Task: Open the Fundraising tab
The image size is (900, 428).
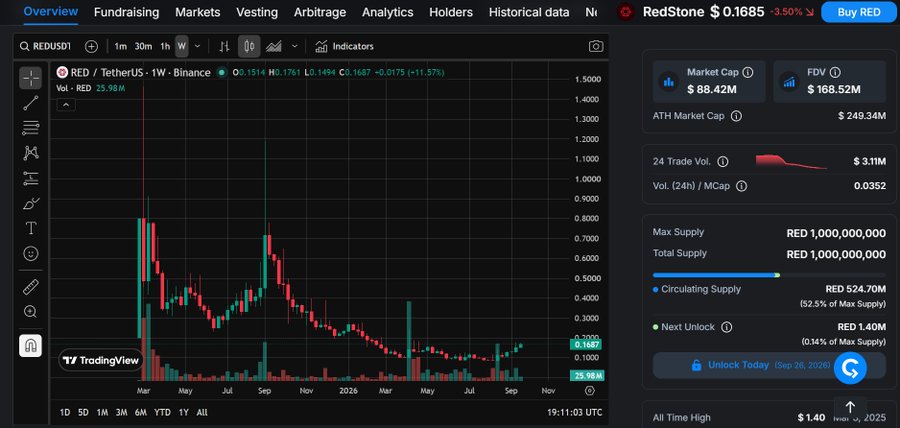Action: point(126,12)
